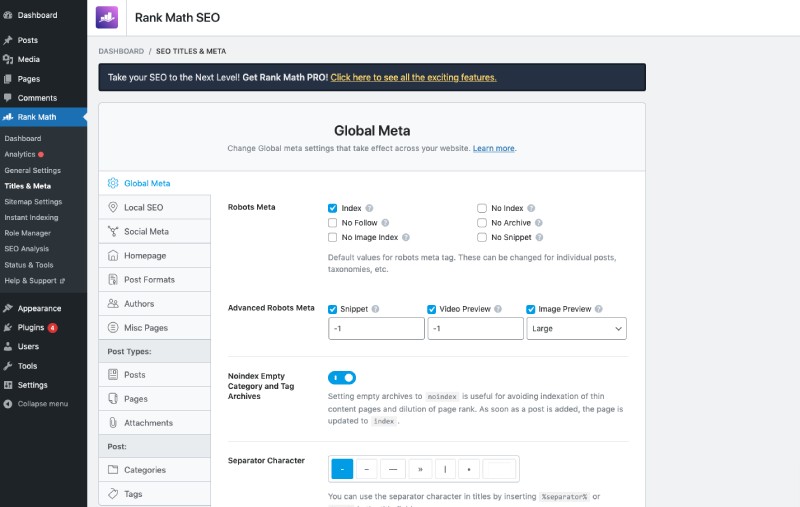This screenshot has width=800, height=507.
Task: Click the help icon next to No Image Index
Action: click(x=406, y=237)
